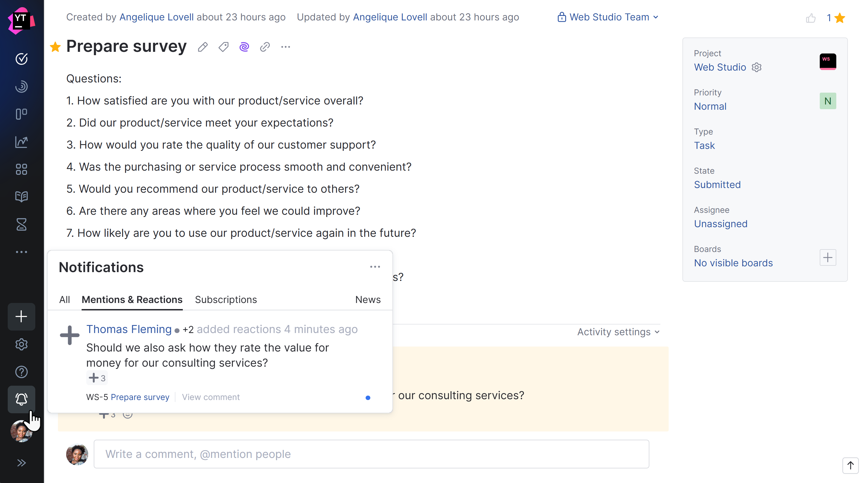Toggle the star next to Prepare survey
This screenshot has width=868, height=483.
coord(55,47)
